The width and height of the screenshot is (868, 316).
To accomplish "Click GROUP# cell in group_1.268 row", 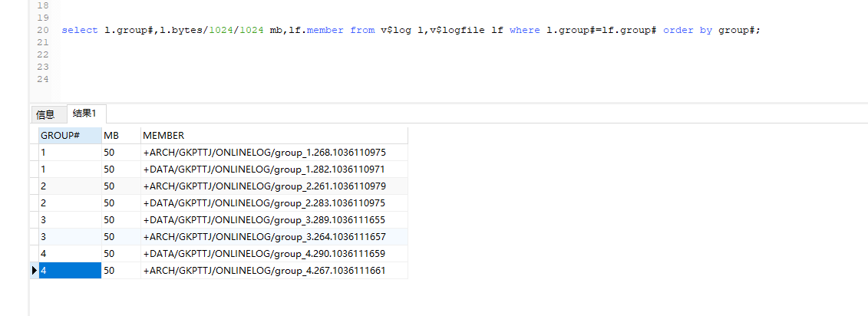I will [71, 152].
